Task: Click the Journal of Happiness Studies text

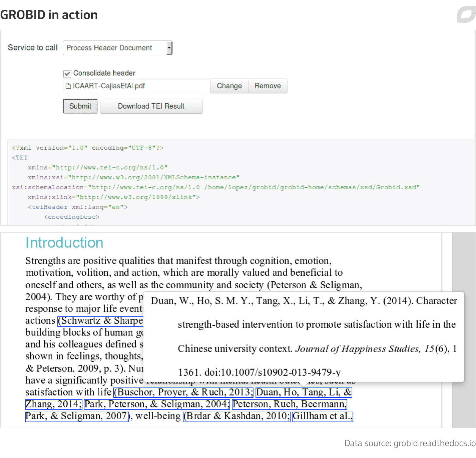Action: click(357, 349)
